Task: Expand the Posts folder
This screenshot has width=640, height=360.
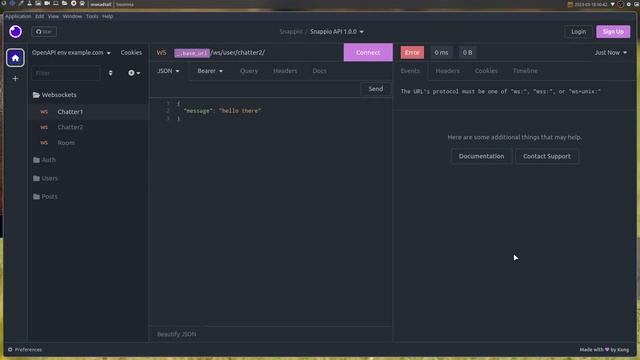Action: click(x=49, y=197)
